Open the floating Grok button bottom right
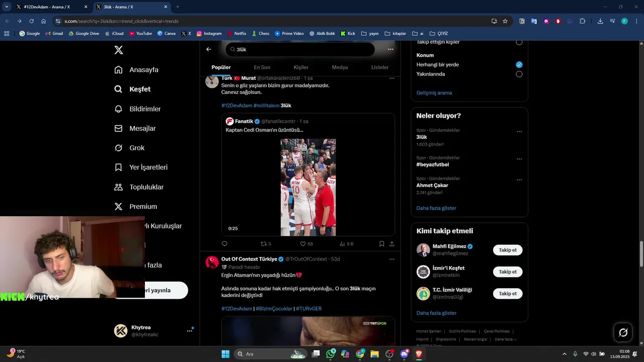 [623, 332]
